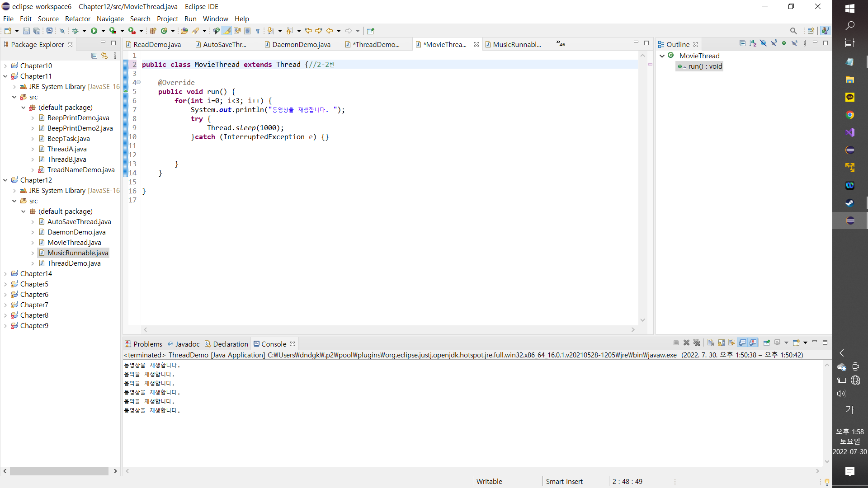
Task: Click the Save floppy disk icon
Action: [26, 31]
